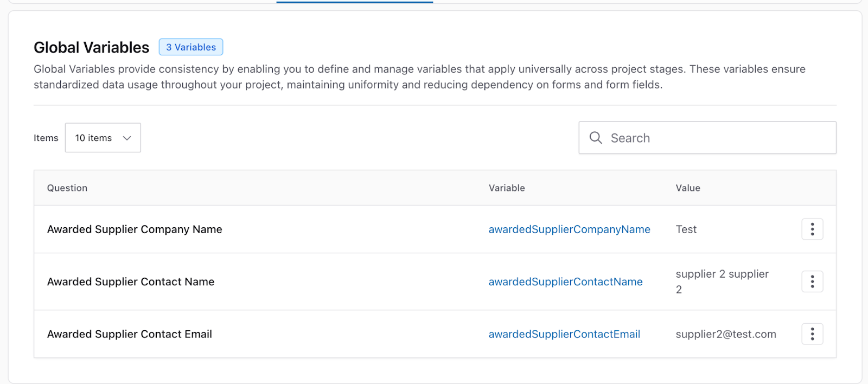Click the 3 Variables count badge

point(191,47)
